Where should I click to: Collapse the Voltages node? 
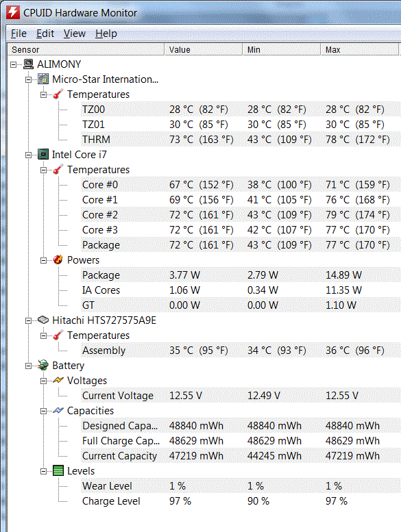pyautogui.click(x=43, y=381)
